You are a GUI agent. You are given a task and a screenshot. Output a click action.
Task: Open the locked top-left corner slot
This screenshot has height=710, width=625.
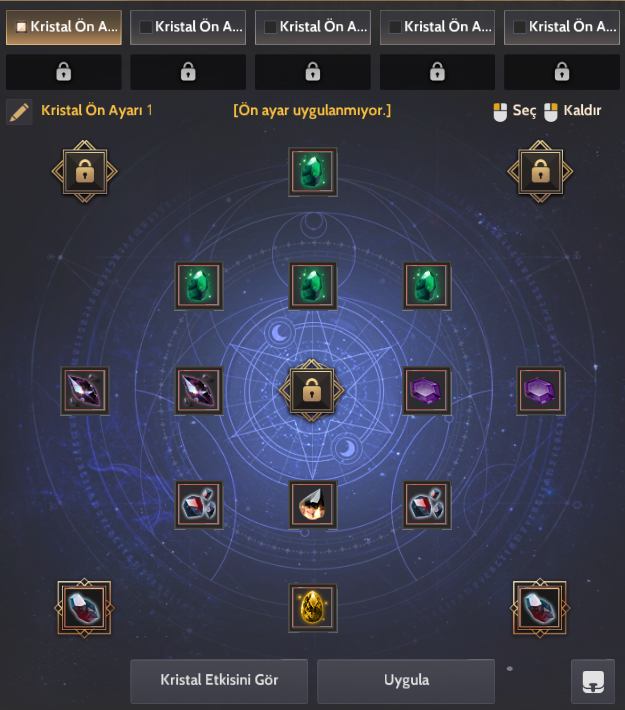85,172
